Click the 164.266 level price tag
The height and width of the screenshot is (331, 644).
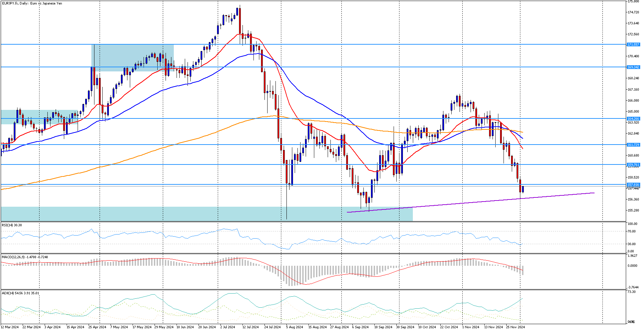point(633,119)
